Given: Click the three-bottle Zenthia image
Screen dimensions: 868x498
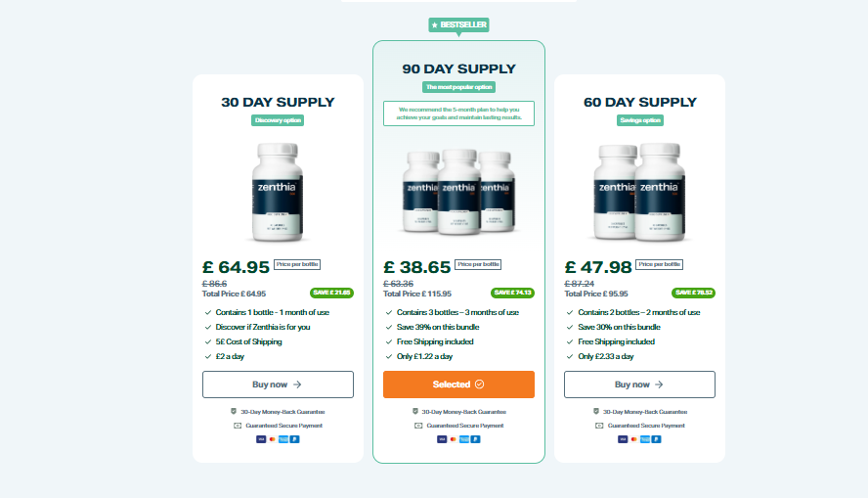Looking at the screenshot, I should (x=458, y=192).
